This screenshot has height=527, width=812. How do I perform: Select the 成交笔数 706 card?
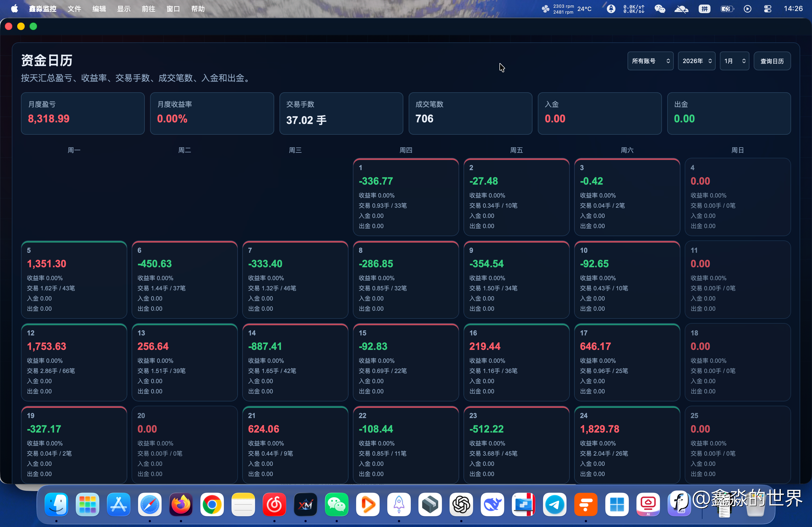click(x=470, y=114)
